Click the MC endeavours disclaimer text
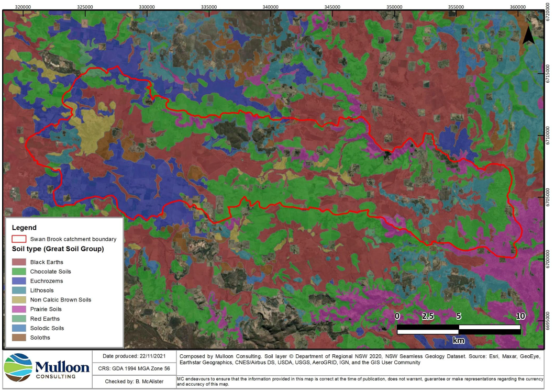Image resolution: width=555 pixels, height=392 pixels. [x=360, y=382]
